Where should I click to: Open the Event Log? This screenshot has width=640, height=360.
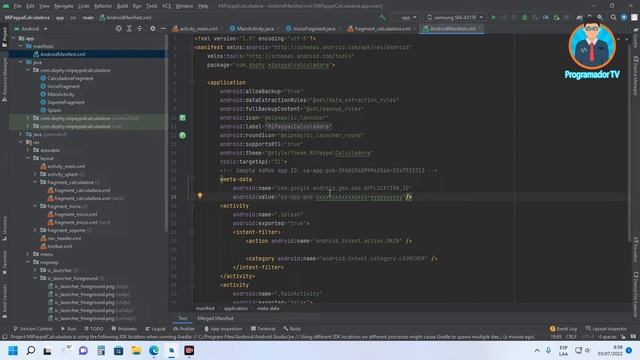(x=563, y=329)
